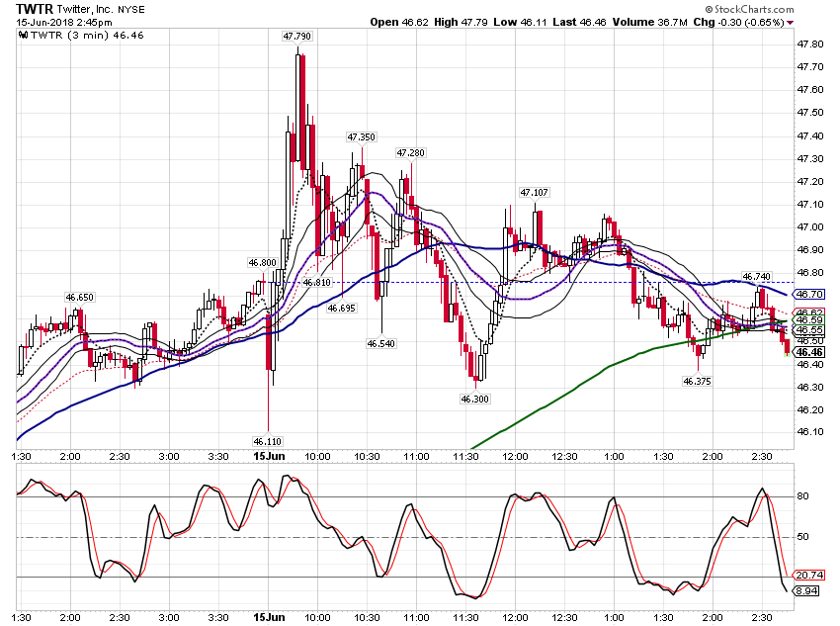Click the 50 midline level label
This screenshot has width=840, height=626.
click(802, 536)
